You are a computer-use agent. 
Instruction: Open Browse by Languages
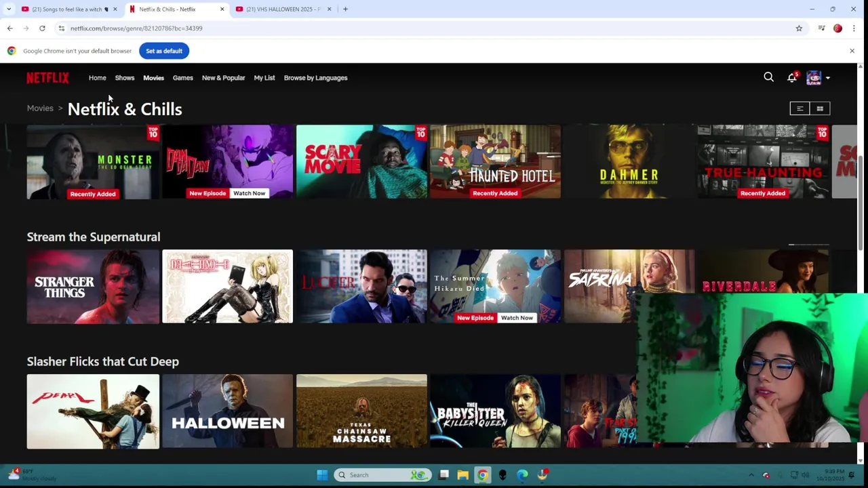[x=315, y=78]
